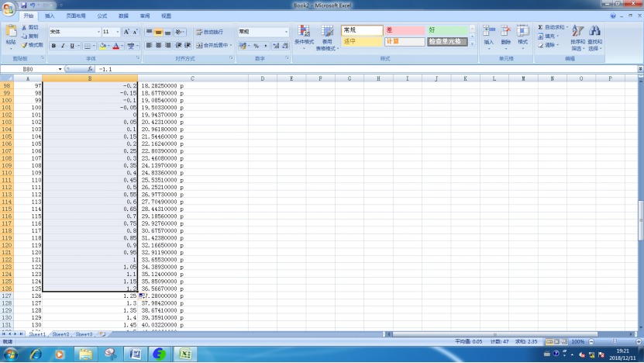Switch to the Sheet2 worksheet tab

point(60,334)
